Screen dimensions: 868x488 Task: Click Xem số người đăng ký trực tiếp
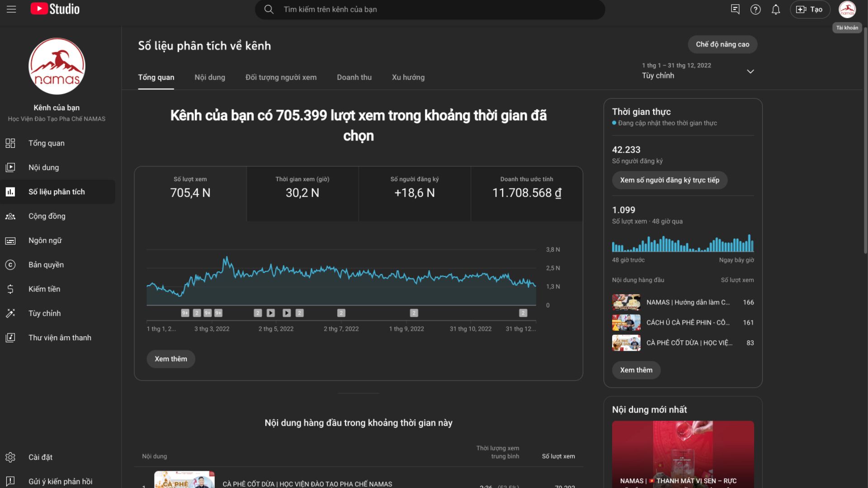(670, 180)
